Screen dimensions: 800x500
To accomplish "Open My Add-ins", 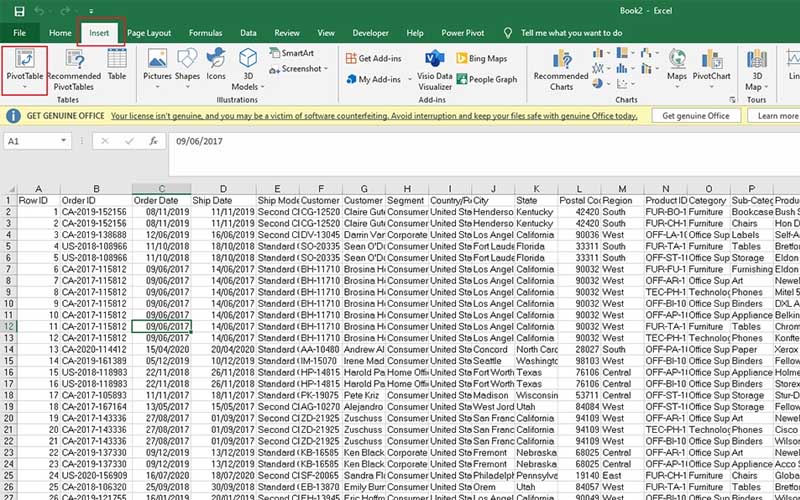I will point(373,79).
